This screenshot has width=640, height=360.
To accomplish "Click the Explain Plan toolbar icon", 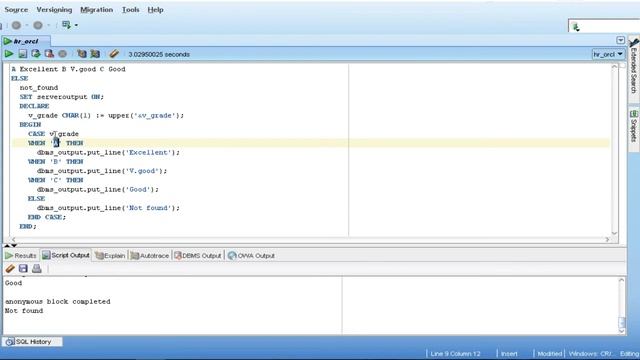I will point(82,54).
